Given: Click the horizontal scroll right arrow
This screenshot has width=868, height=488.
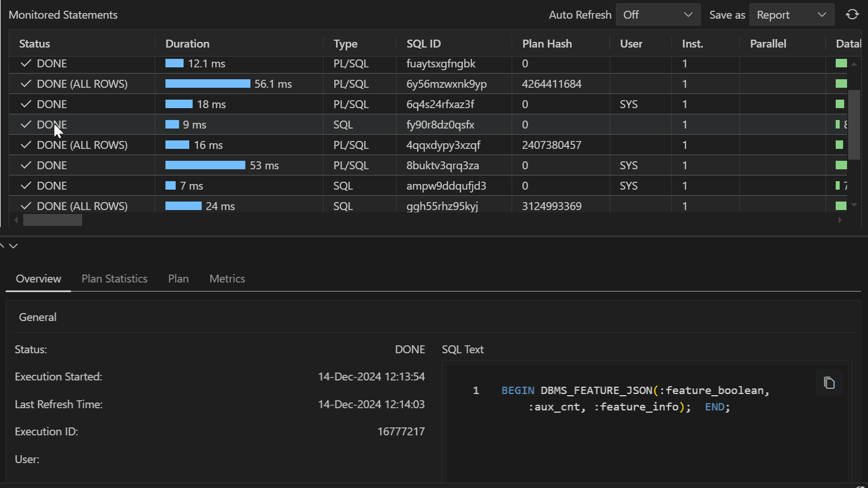Looking at the screenshot, I should pyautogui.click(x=840, y=220).
